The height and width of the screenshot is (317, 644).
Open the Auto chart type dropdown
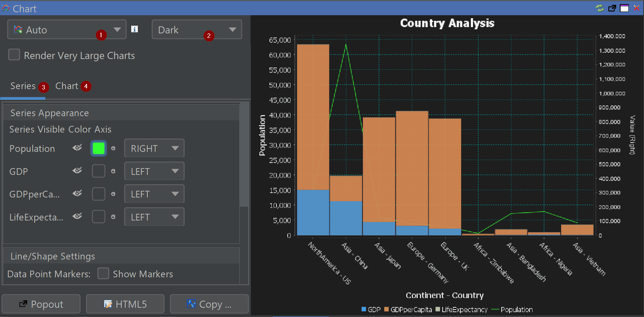point(67,30)
